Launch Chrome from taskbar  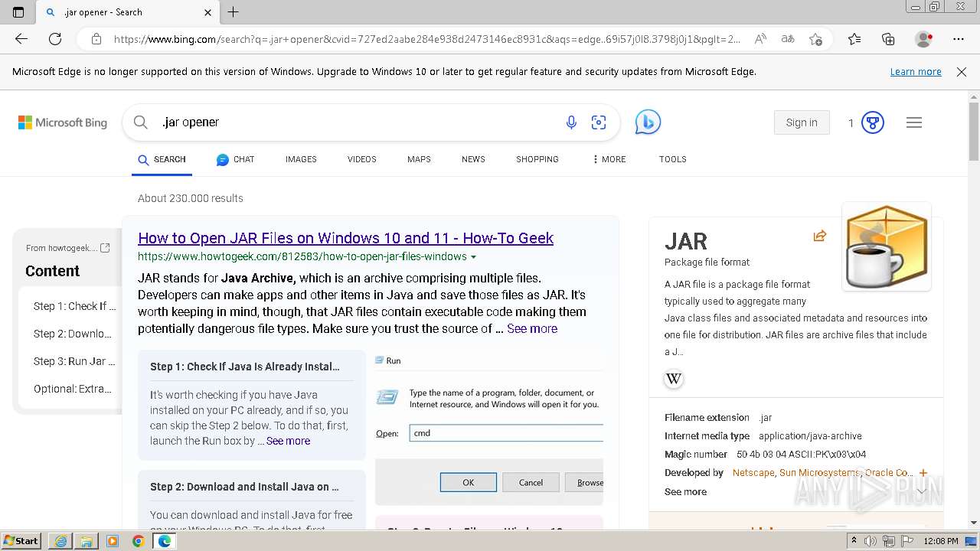[x=138, y=541]
